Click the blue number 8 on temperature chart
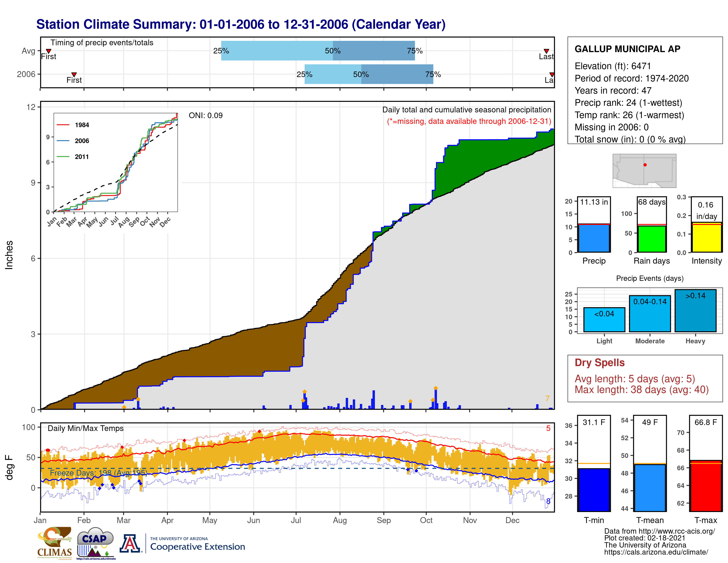728x563 pixels. coord(548,502)
